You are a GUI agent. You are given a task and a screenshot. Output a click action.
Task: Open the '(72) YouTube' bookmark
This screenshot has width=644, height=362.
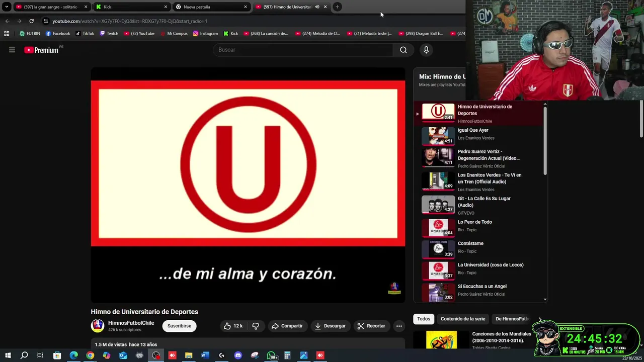139,34
